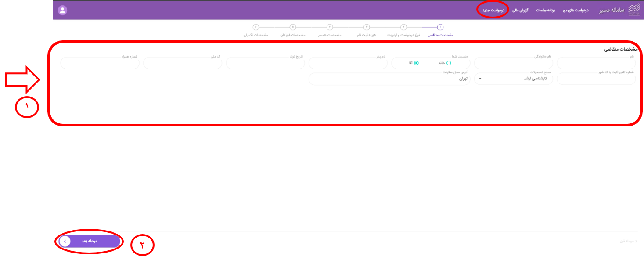The height and width of the screenshot is (267, 644).
Task: Select step 4 circle (مشخصات همسر)
Action: 330,27
